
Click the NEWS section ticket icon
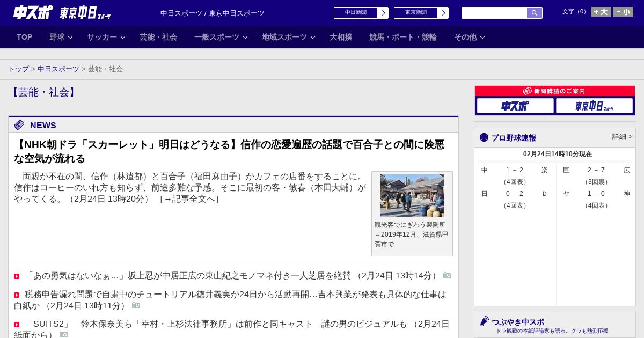(19, 125)
